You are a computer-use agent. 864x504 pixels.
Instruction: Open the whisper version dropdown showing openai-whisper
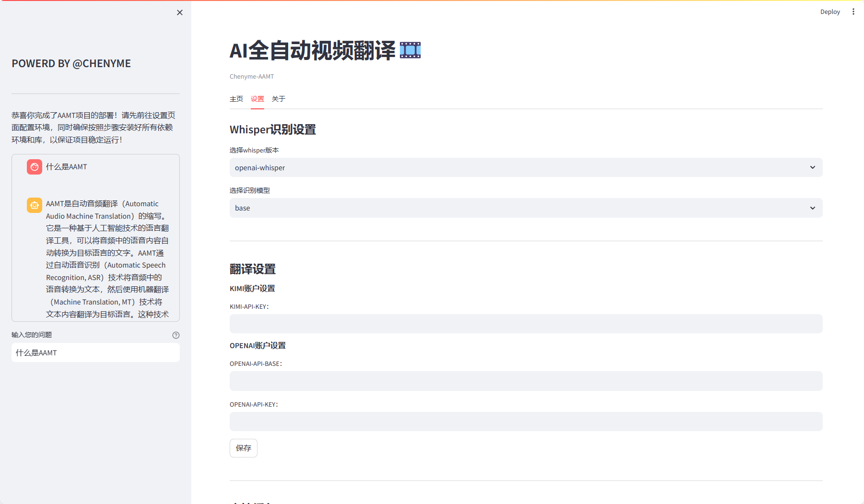tap(526, 167)
